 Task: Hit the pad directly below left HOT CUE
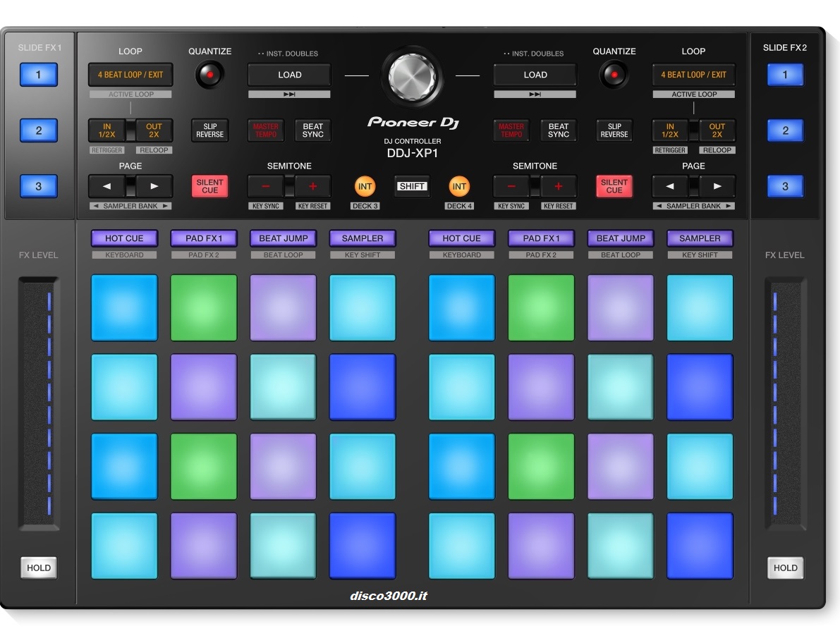pyautogui.click(x=124, y=307)
